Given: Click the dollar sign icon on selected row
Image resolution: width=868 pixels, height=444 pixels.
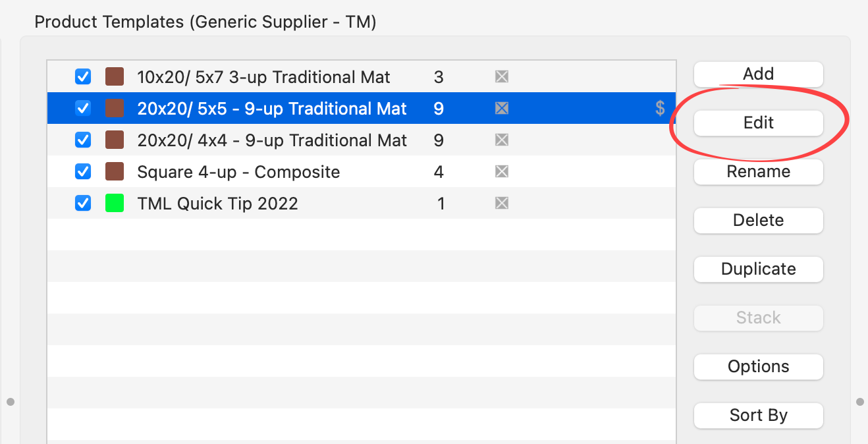Looking at the screenshot, I should (660, 108).
